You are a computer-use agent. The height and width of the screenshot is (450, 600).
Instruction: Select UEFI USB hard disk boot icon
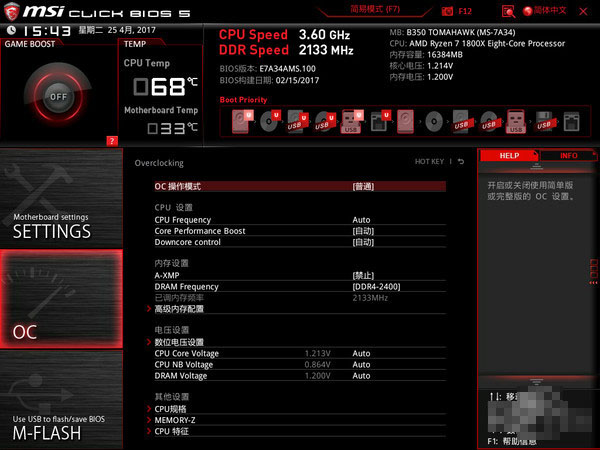297,121
